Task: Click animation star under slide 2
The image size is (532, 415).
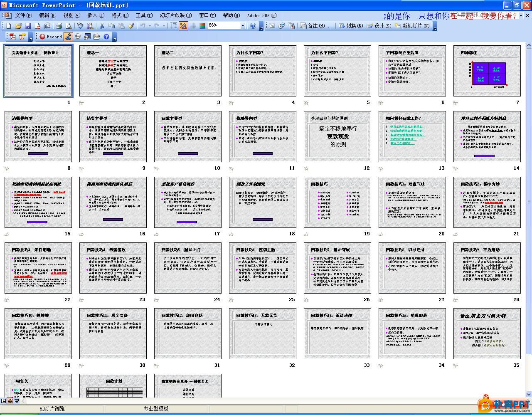Action: click(82, 103)
